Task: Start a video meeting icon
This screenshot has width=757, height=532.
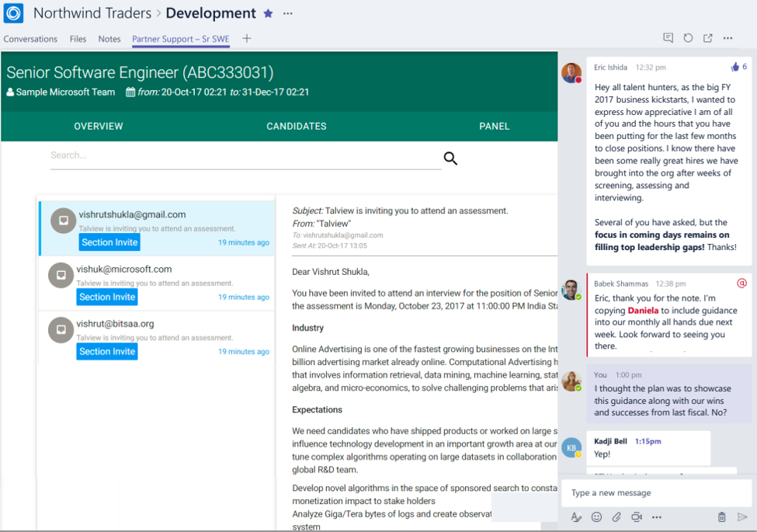Action: 637,517
